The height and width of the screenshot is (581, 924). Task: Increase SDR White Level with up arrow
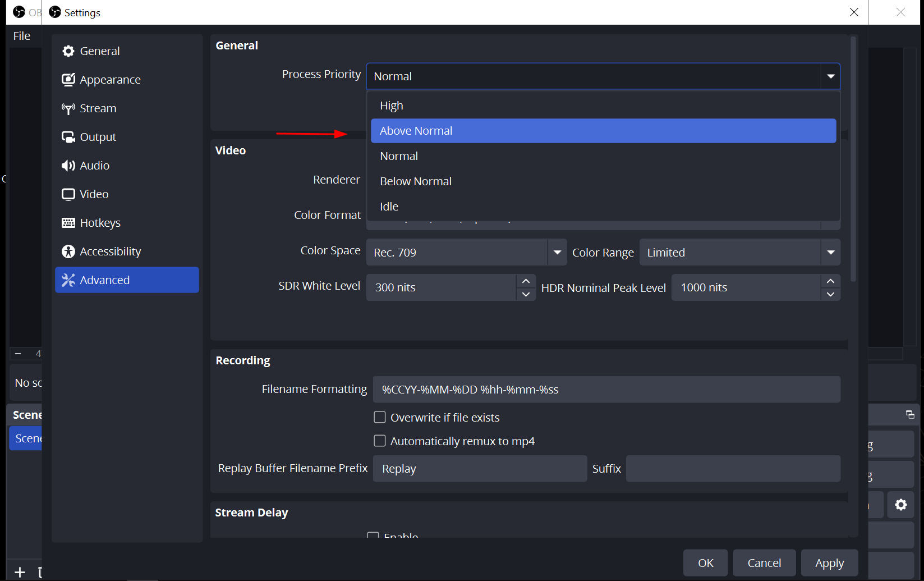(x=526, y=281)
